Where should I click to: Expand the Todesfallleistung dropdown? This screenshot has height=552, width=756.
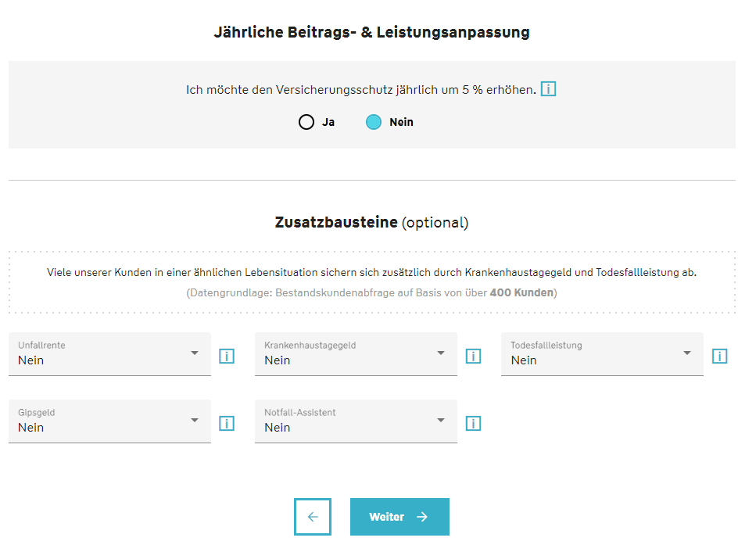point(602,354)
